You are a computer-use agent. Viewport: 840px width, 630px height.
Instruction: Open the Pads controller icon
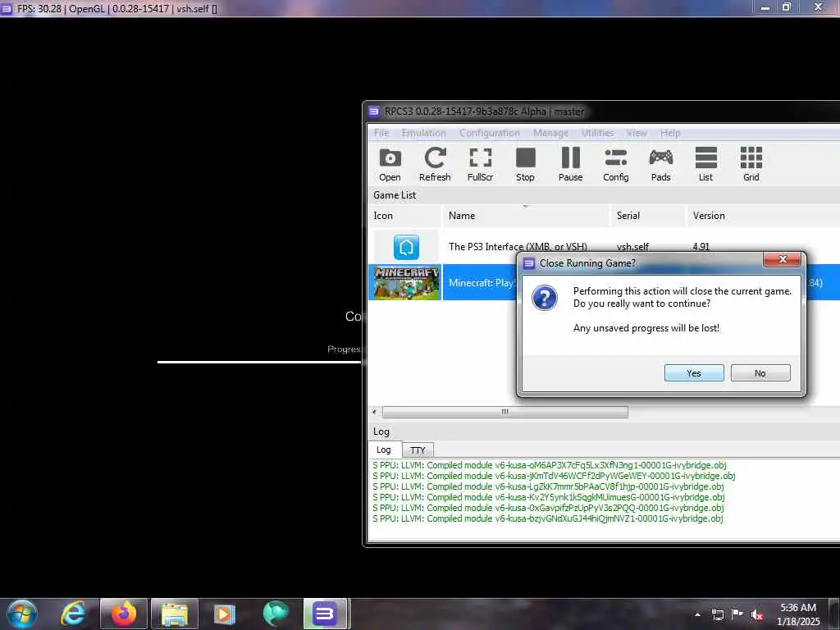coord(660,164)
